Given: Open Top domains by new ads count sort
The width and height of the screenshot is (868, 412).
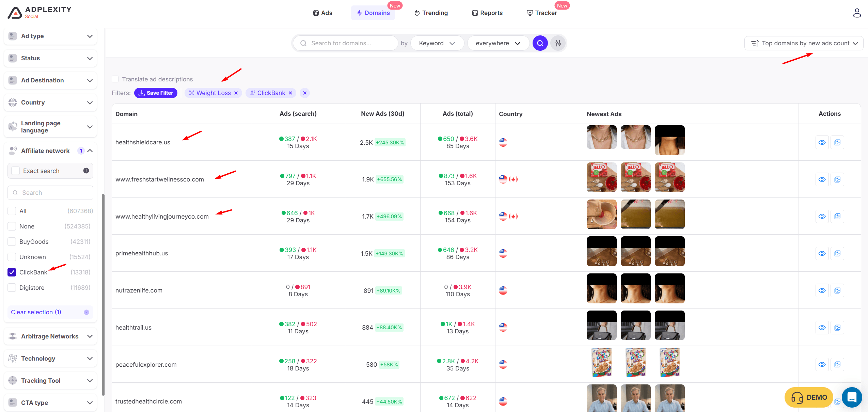Looking at the screenshot, I should pos(804,43).
